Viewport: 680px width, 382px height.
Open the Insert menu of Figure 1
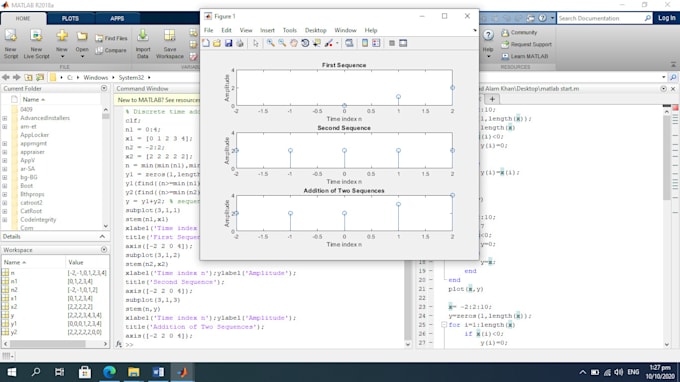point(267,30)
